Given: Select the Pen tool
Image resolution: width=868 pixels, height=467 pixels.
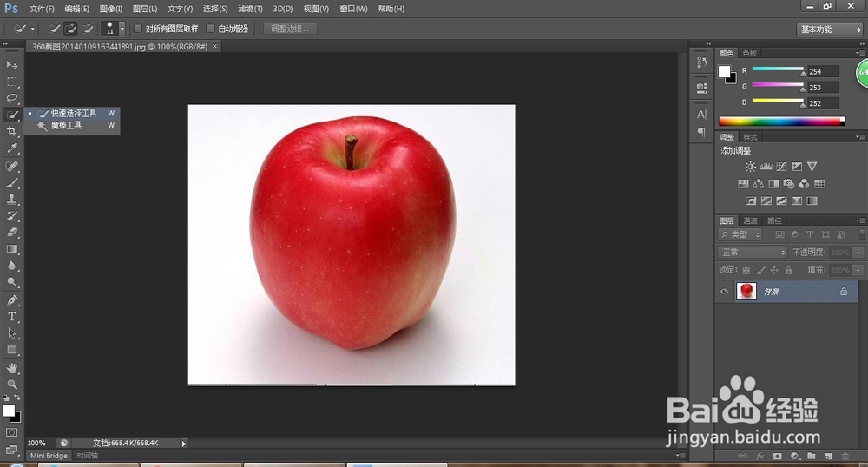Looking at the screenshot, I should coord(11,299).
